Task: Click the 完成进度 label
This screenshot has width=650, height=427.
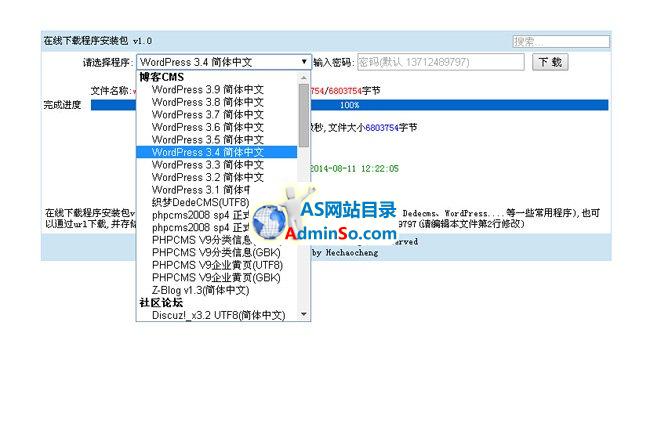Action: tap(62, 105)
